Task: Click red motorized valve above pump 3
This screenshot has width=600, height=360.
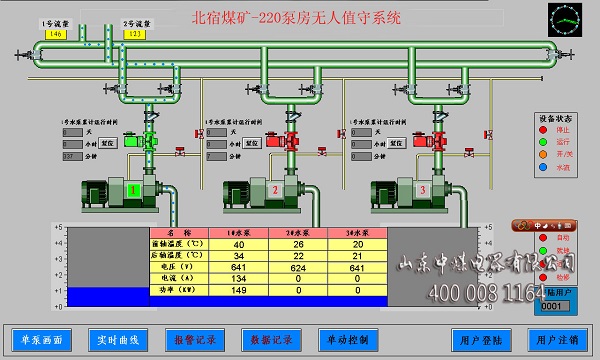Action: click(x=430, y=140)
